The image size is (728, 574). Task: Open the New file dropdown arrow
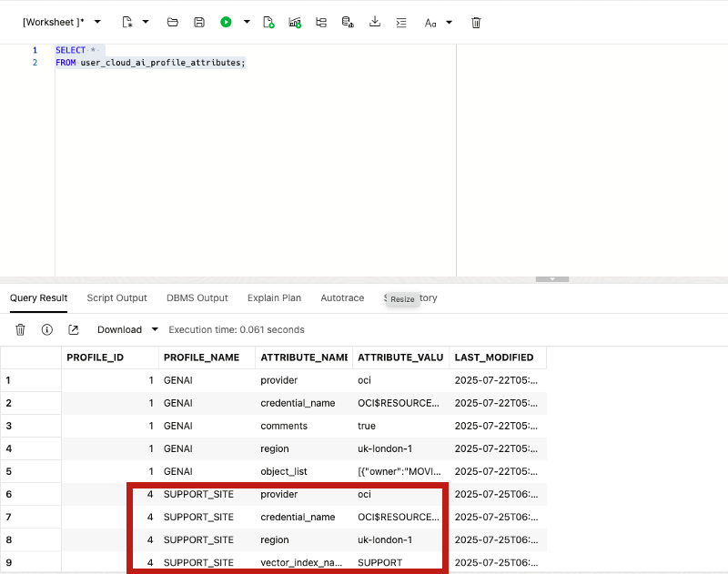(x=146, y=22)
